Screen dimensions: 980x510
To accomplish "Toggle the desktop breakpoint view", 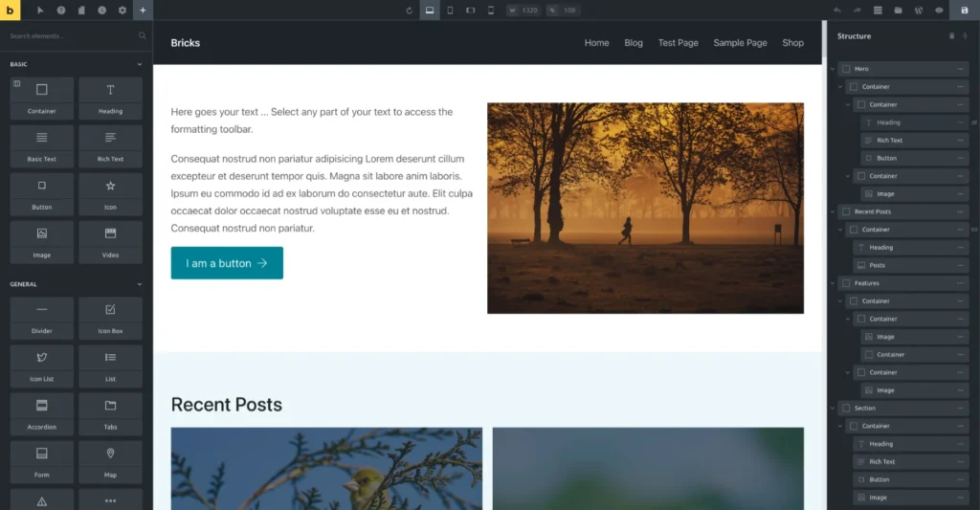I will click(x=430, y=11).
